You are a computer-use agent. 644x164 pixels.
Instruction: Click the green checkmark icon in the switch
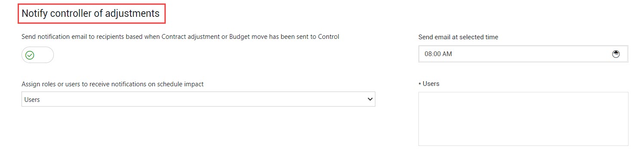tap(30, 55)
